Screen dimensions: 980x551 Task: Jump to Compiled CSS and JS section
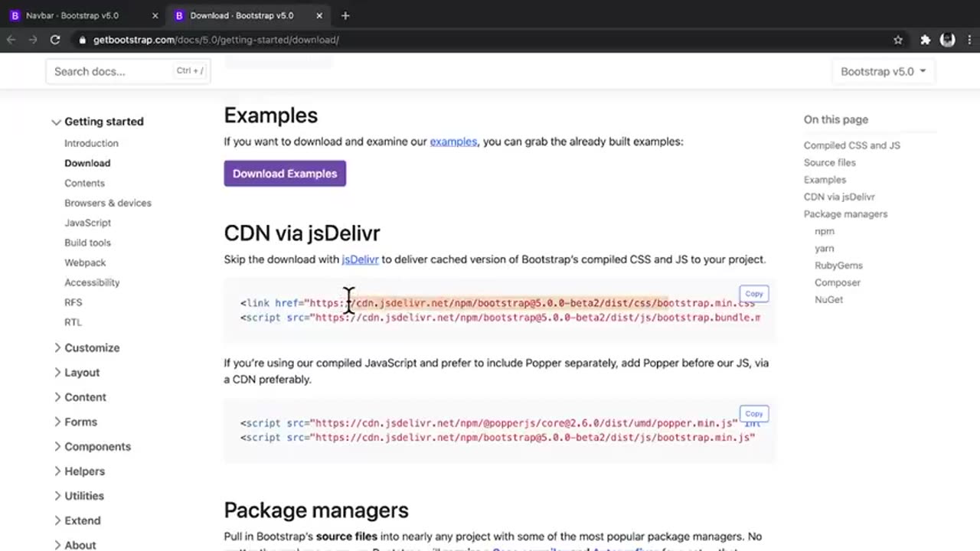[851, 145]
